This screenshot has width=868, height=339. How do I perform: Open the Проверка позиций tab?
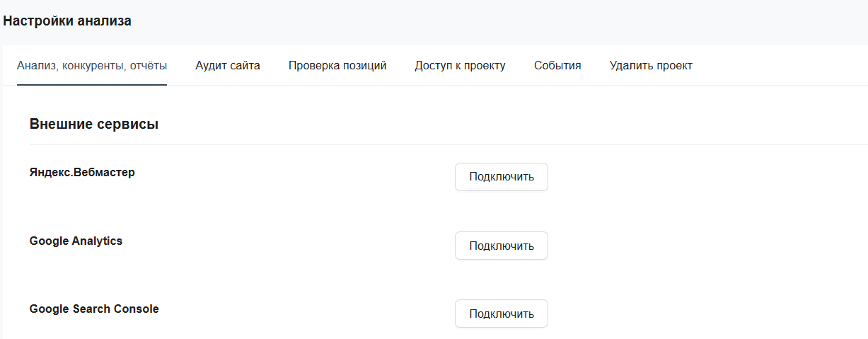(x=337, y=66)
